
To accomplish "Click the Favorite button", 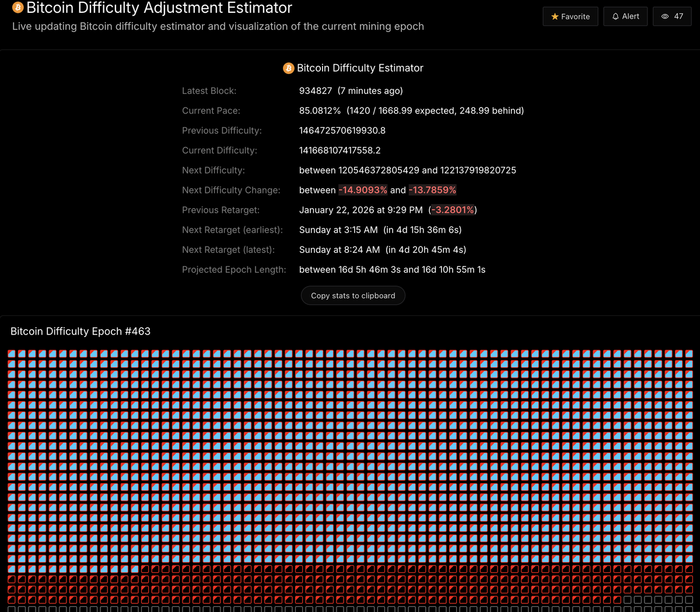I will point(570,16).
